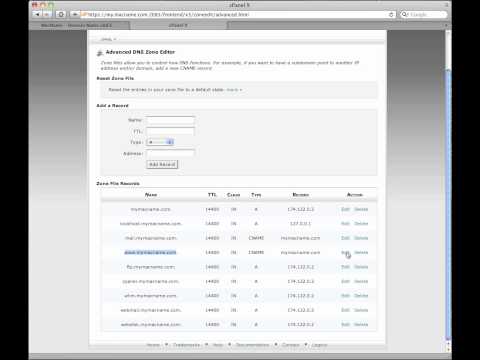The height and width of the screenshot is (360, 480).
Task: Delete the mail.mymacname.com CNAME record
Action: click(x=361, y=238)
